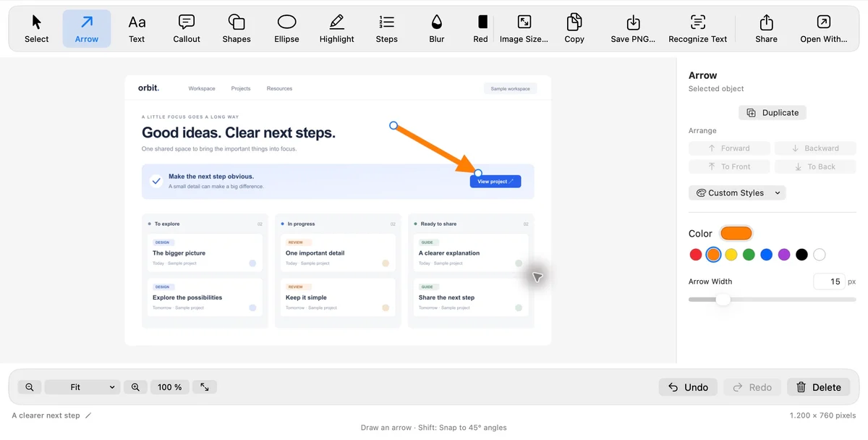This screenshot has width=868, height=440.
Task: Open the Share menu
Action: [767, 29]
